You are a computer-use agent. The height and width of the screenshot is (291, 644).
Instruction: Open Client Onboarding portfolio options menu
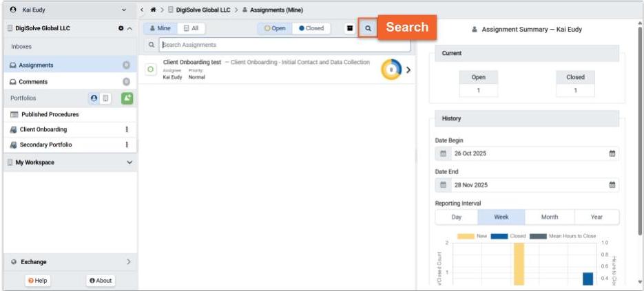click(x=126, y=129)
